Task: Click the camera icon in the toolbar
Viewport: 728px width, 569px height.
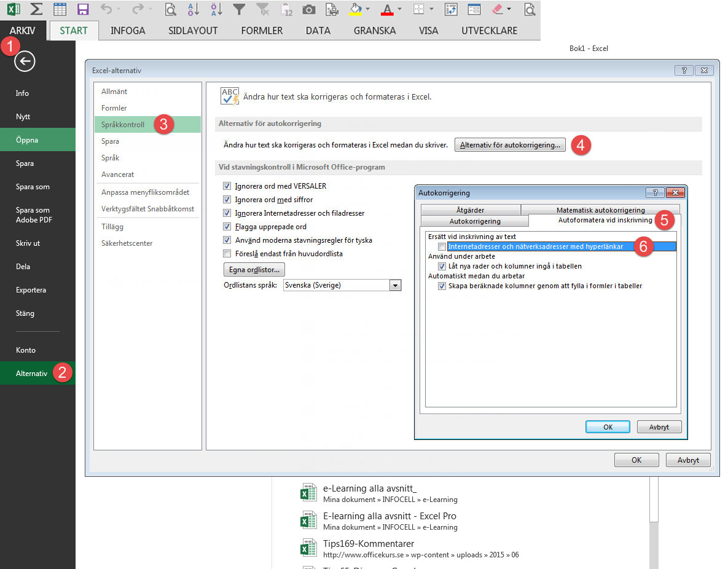Action: point(309,9)
